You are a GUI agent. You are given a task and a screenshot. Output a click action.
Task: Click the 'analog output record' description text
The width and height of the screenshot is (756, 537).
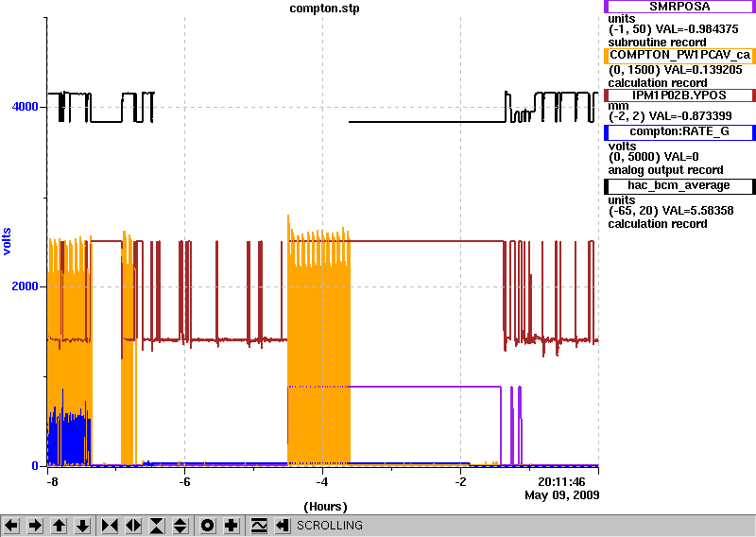(666, 170)
